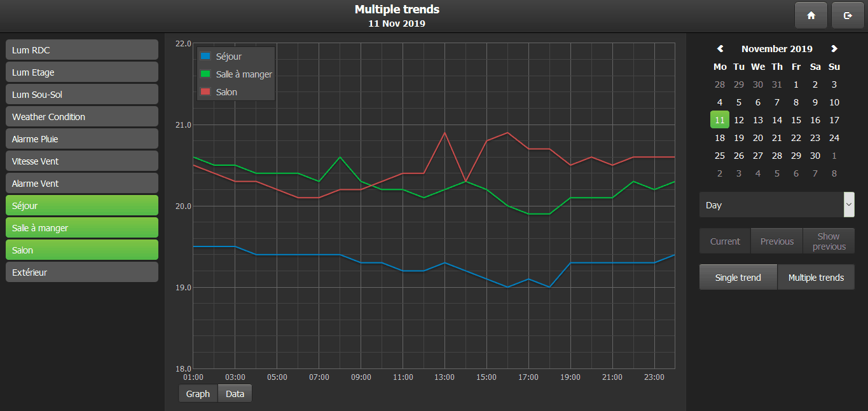The image size is (868, 411).
Task: Click red Salon legend swatch
Action: pos(205,92)
